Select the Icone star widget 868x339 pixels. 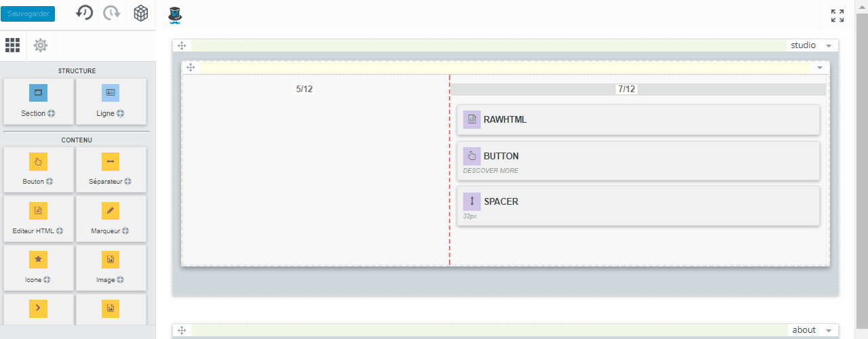click(x=38, y=259)
